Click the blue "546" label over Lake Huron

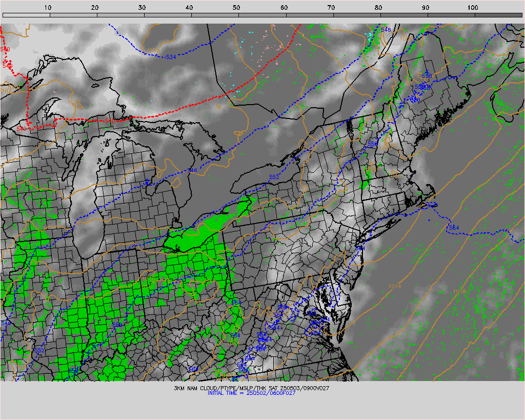coord(192,170)
